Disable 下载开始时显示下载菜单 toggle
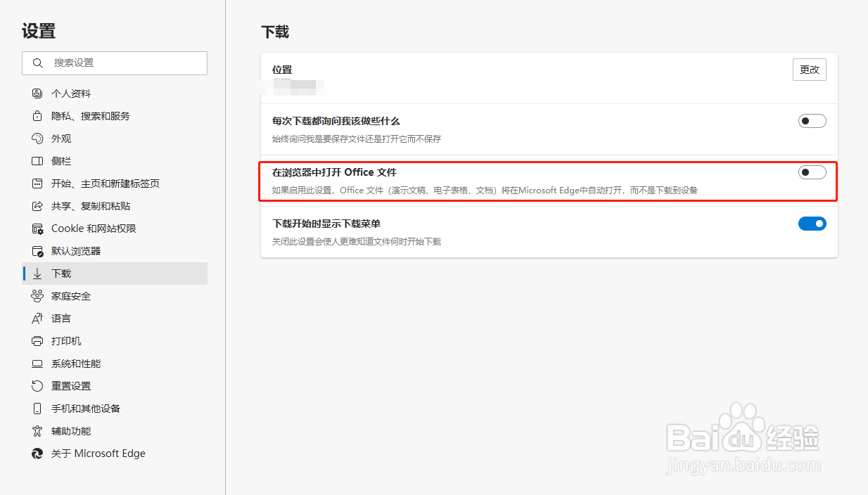This screenshot has width=868, height=495. (812, 224)
